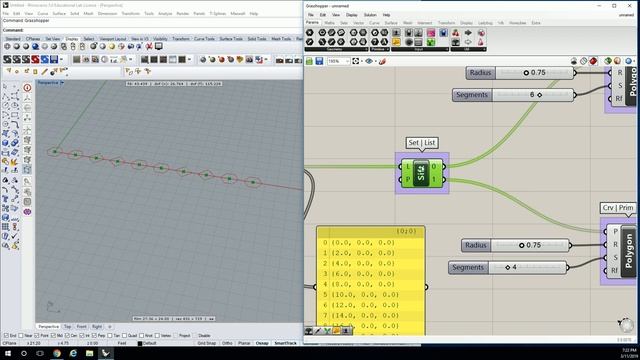Click the pink component icon in Grasshopper's Input group
640x360 pixels.
point(431,33)
